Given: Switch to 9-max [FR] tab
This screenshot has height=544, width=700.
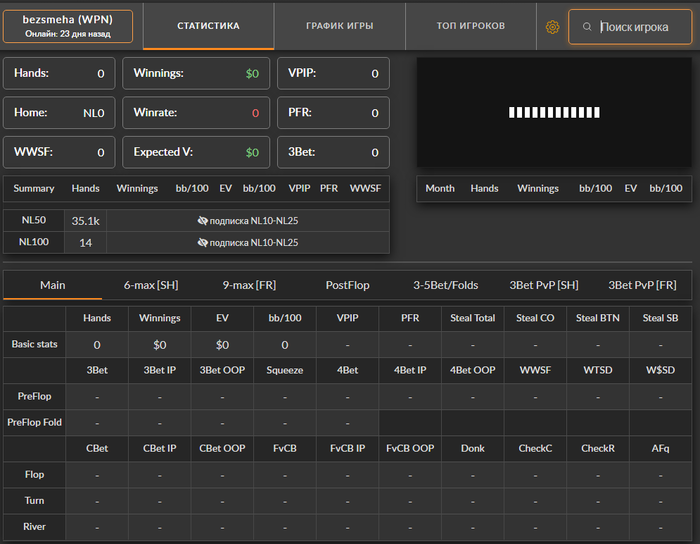Looking at the screenshot, I should (x=249, y=285).
